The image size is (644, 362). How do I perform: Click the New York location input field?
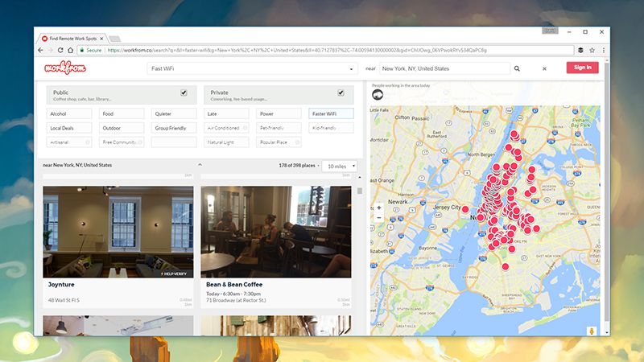(445, 68)
